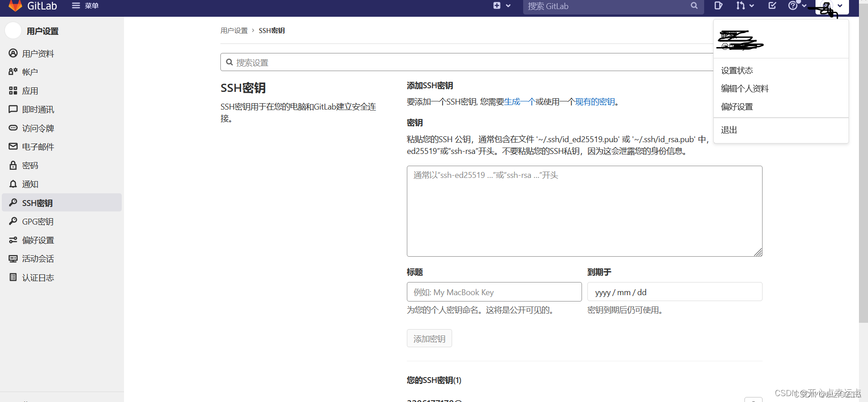Click the 生成一个 link
This screenshot has height=402, width=868.
point(520,102)
